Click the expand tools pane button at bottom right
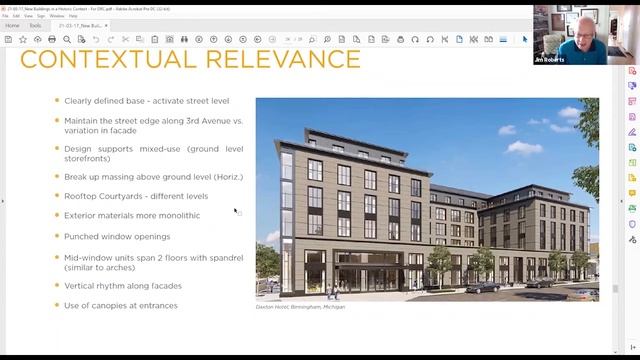 coord(632,347)
